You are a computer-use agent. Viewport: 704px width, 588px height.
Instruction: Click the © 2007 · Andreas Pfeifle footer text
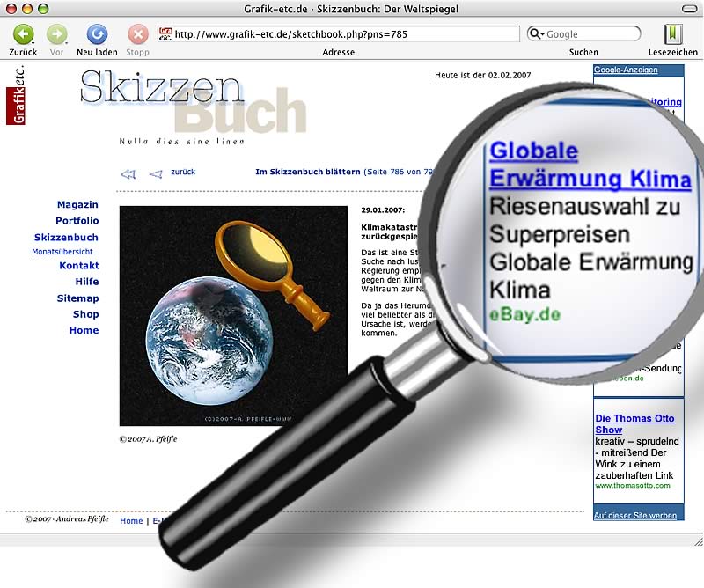click(x=67, y=519)
